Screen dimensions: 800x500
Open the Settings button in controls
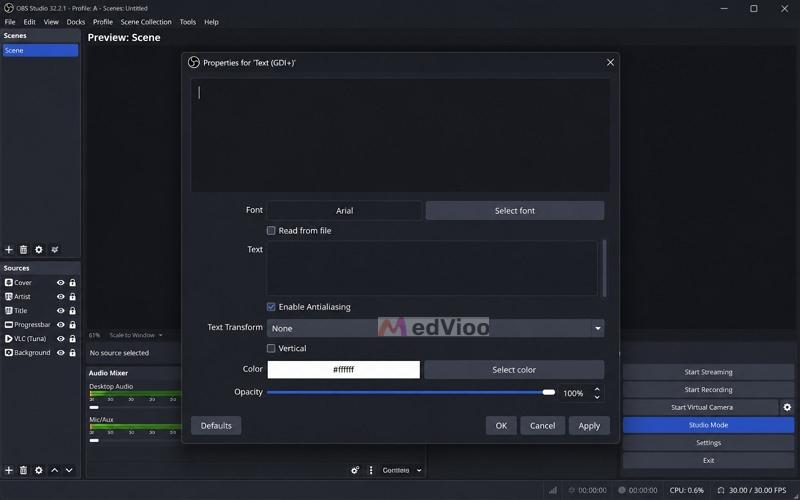(x=708, y=443)
